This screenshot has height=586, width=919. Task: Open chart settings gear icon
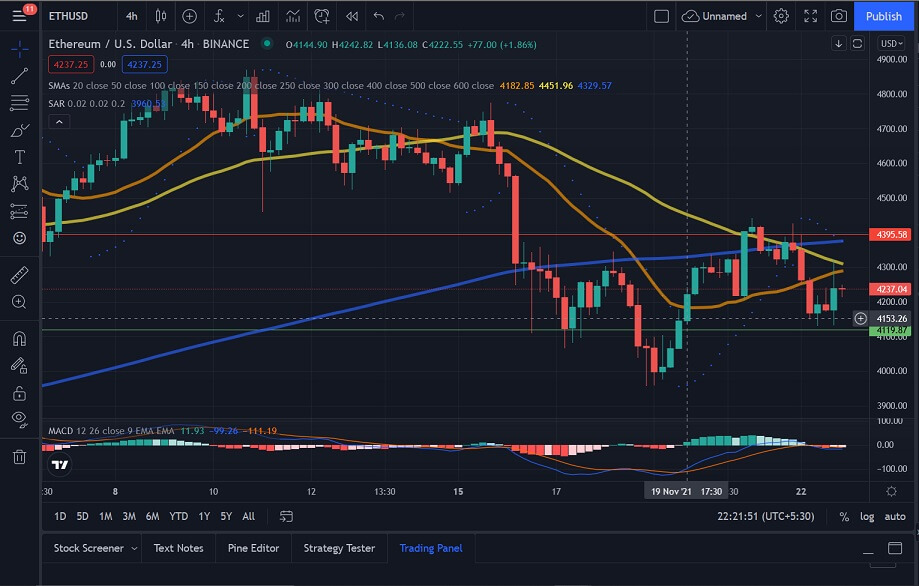781,16
